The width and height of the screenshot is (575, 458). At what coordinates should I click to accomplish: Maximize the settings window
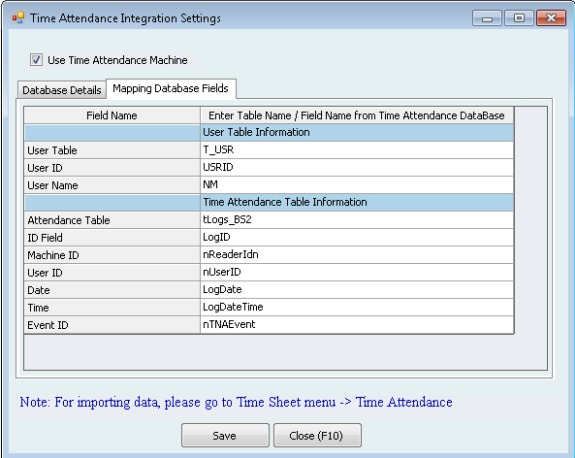pyautogui.click(x=519, y=18)
